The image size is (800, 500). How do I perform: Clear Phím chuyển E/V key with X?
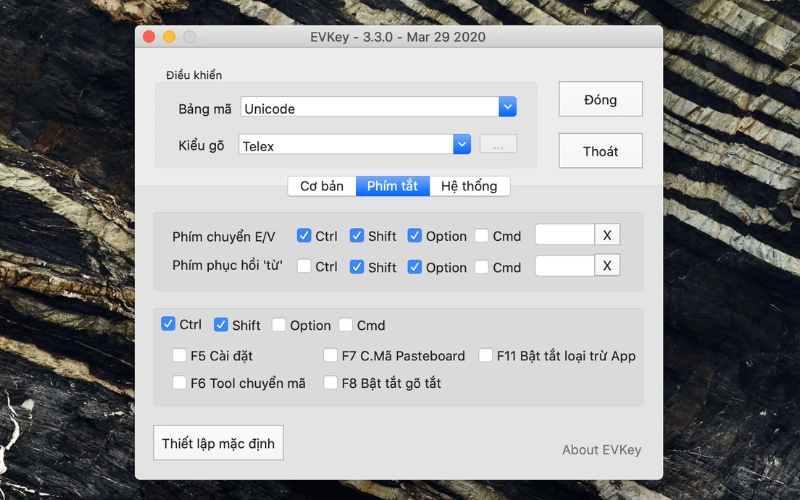(607, 235)
